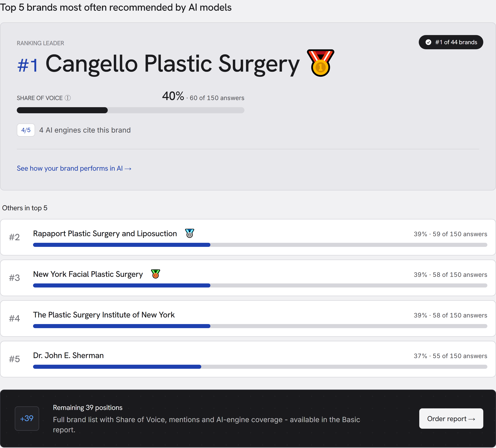The height and width of the screenshot is (448, 496).
Task: Select the Dr. John E. Sherman entry
Action: coord(68,355)
